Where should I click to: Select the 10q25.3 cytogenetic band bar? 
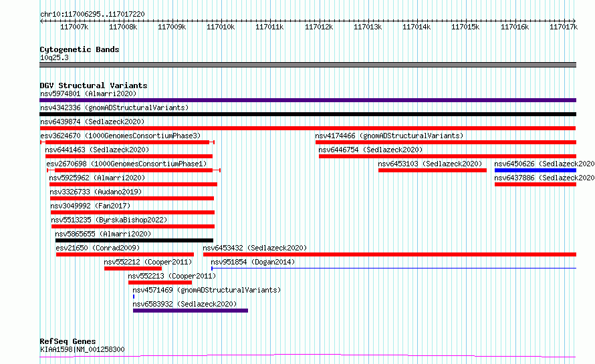pos(308,65)
